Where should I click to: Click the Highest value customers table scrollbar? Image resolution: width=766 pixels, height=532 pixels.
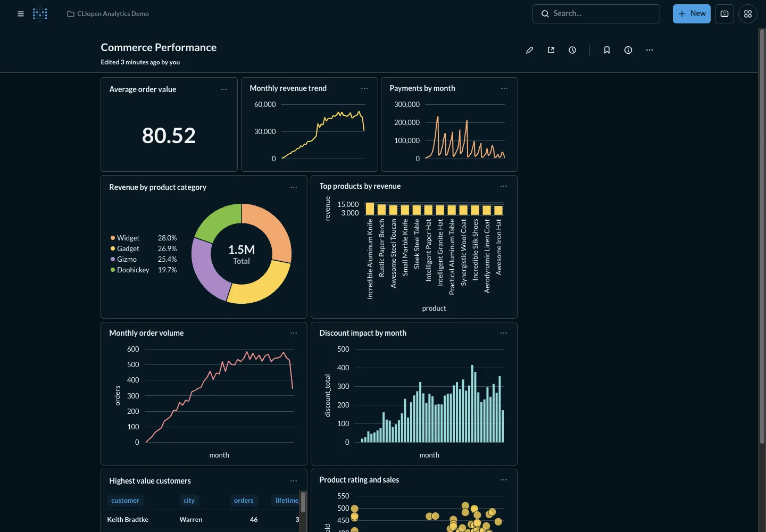coord(303,502)
